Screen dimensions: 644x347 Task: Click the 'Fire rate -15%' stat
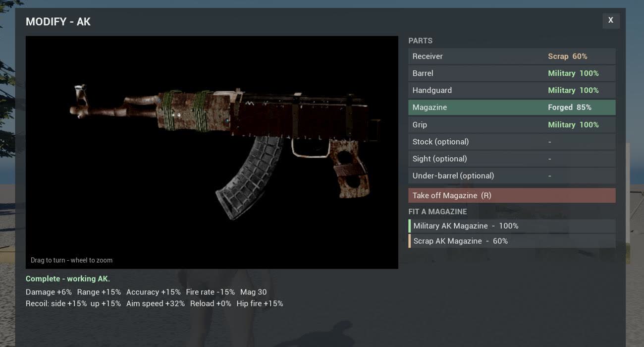coord(211,292)
